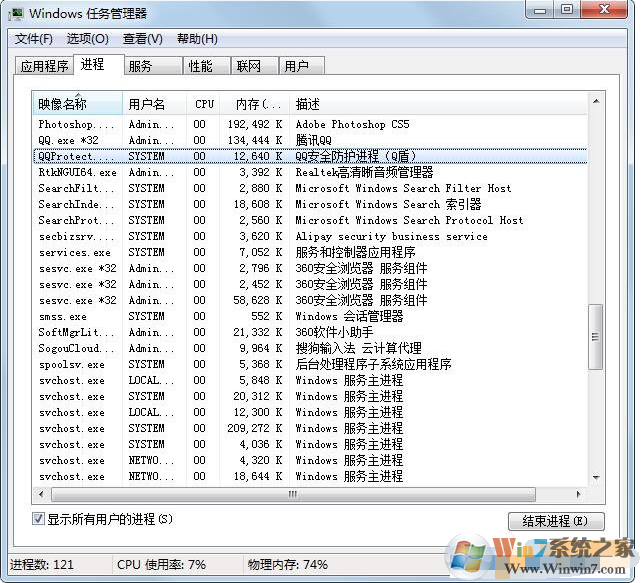
Task: Switch to the 性能 tab
Action: [x=200, y=66]
